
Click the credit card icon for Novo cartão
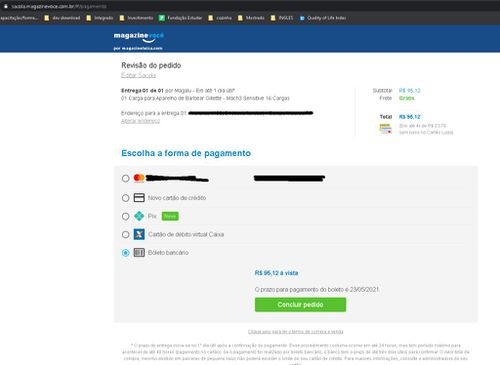139,198
